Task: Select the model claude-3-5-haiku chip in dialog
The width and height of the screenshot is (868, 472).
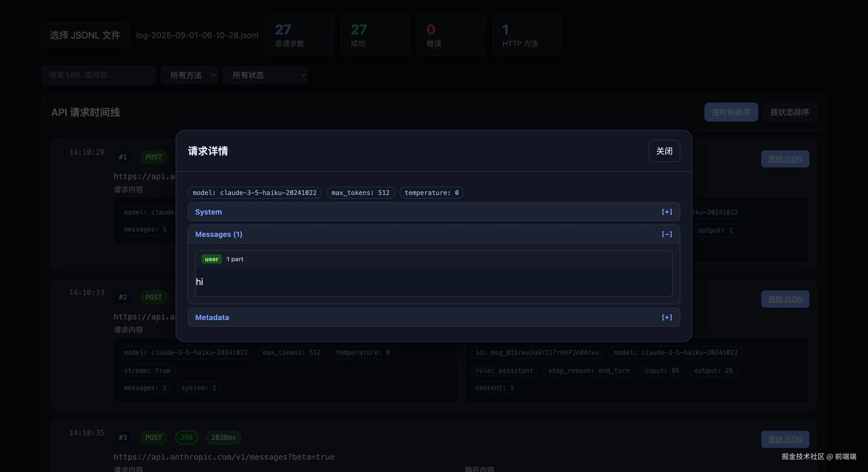Action: pos(255,193)
